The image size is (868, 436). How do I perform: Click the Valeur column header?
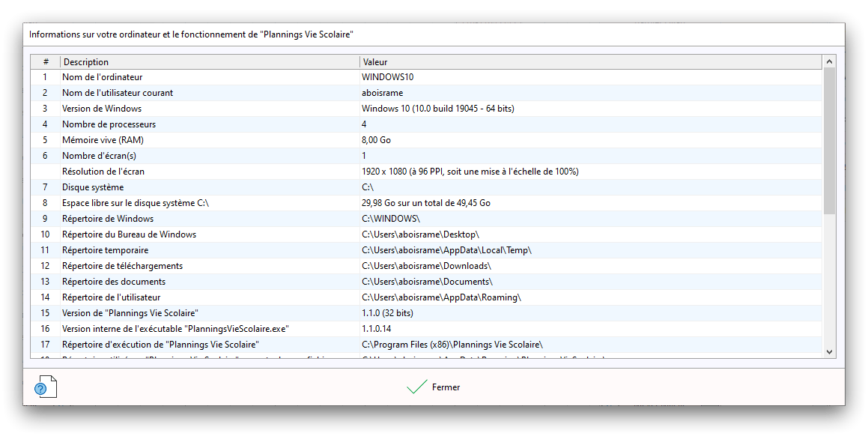(590, 62)
